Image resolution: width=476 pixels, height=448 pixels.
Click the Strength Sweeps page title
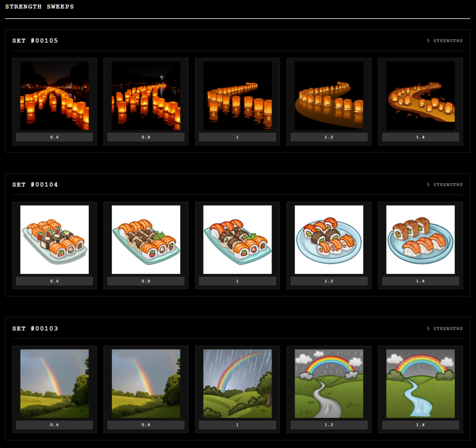point(40,7)
